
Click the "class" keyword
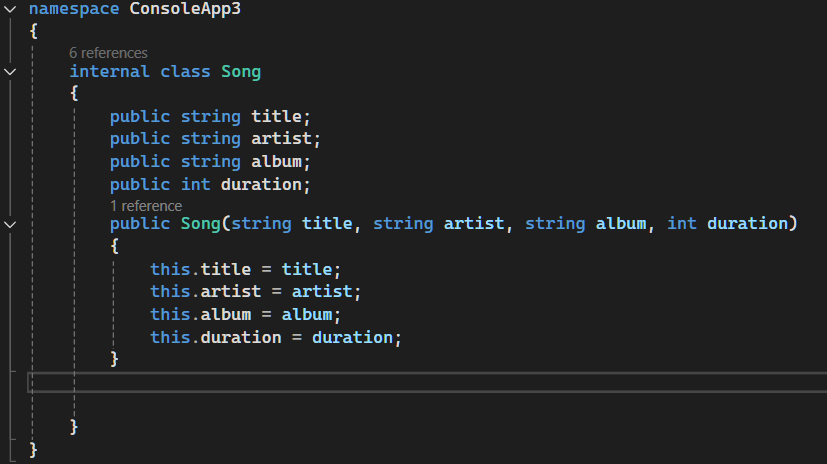pos(185,71)
